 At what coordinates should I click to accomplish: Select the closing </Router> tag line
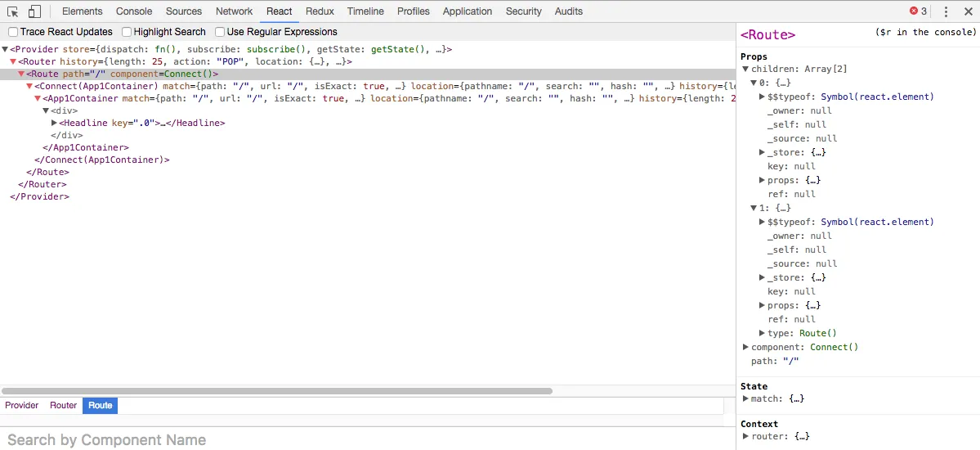click(43, 185)
